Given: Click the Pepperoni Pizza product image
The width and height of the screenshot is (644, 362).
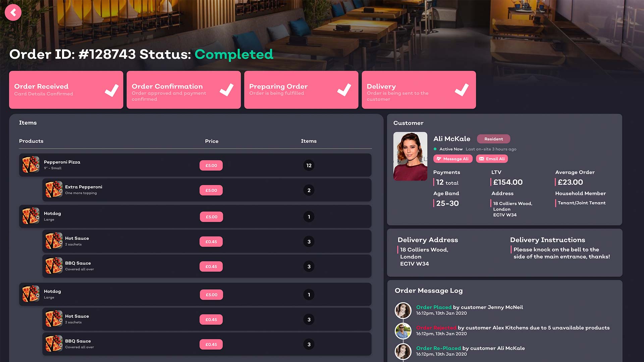Looking at the screenshot, I should 31,165.
